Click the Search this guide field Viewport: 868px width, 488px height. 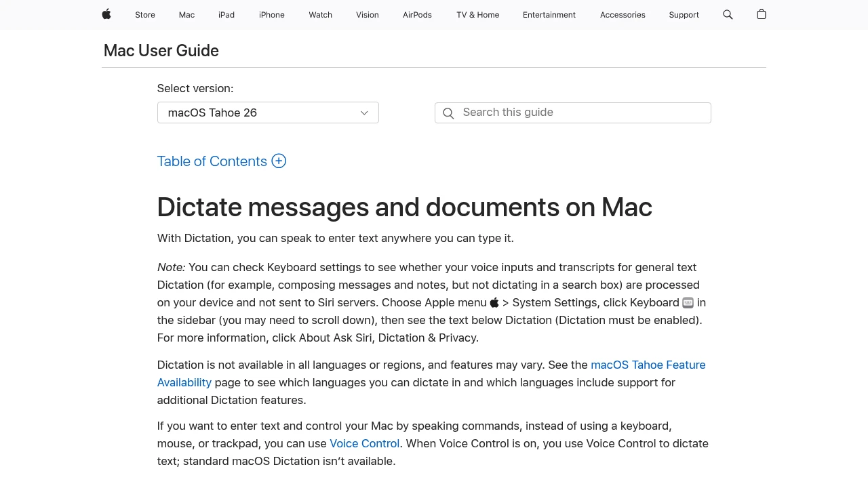[573, 113]
